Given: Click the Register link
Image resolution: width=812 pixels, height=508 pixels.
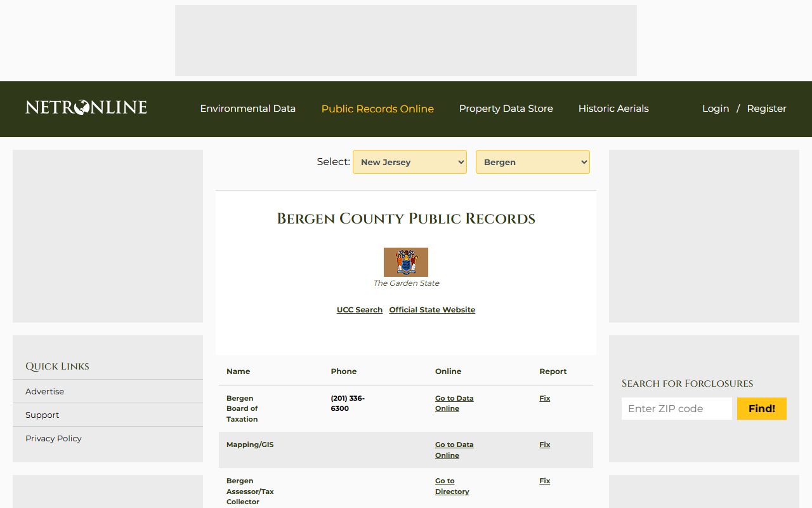Looking at the screenshot, I should [766, 109].
